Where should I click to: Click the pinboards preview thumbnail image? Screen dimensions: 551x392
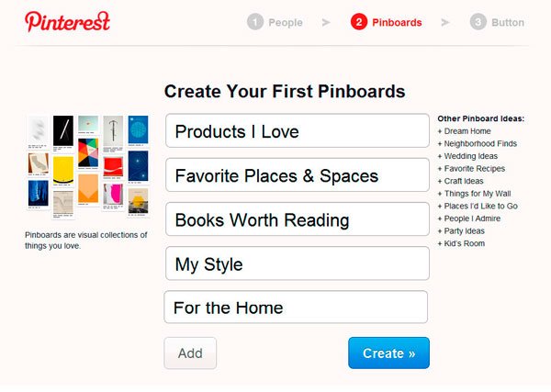[87, 166]
